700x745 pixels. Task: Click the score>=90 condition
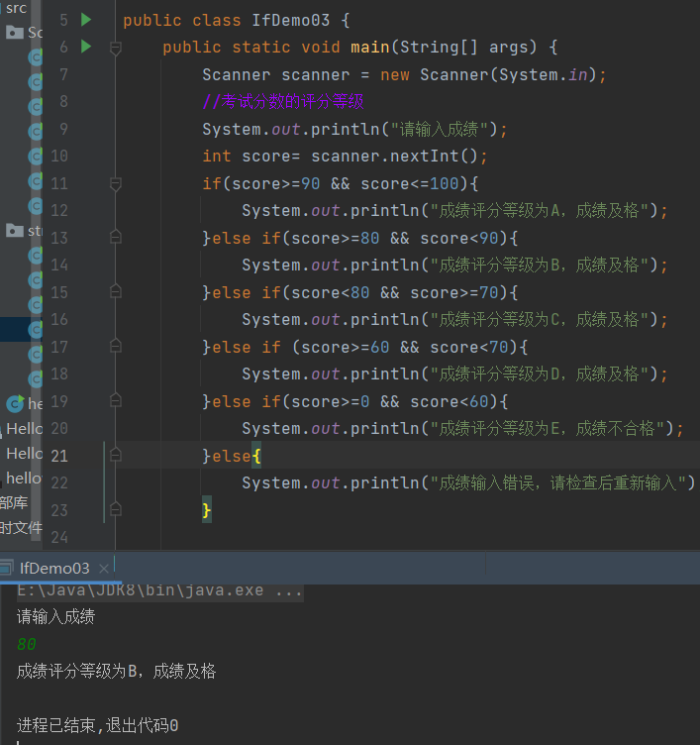[276, 184]
